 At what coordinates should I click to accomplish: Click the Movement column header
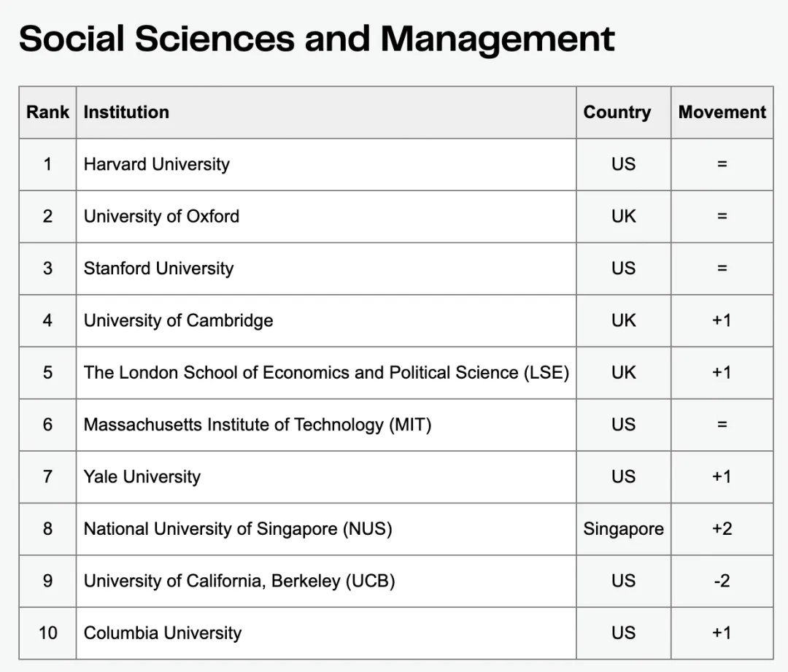pos(722,112)
